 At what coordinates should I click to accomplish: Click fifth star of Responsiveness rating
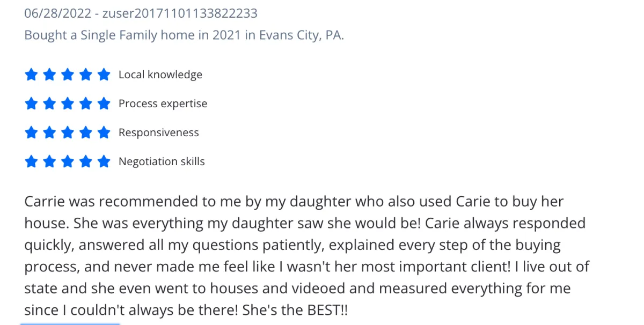(x=104, y=132)
